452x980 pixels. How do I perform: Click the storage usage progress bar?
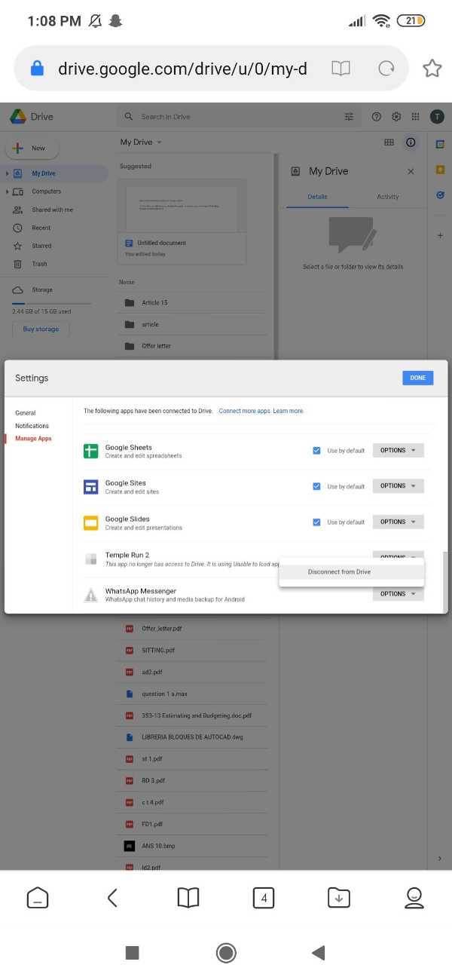51,304
